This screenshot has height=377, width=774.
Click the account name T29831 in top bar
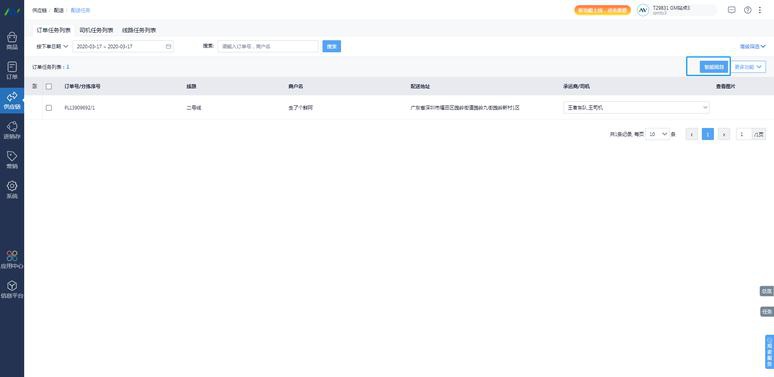[671, 8]
